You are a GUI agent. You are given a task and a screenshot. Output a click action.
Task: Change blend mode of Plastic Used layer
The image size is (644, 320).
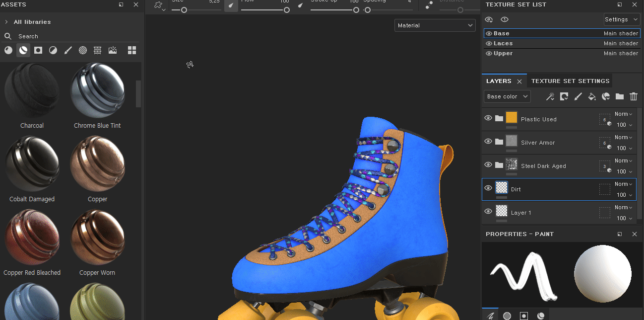tap(624, 114)
